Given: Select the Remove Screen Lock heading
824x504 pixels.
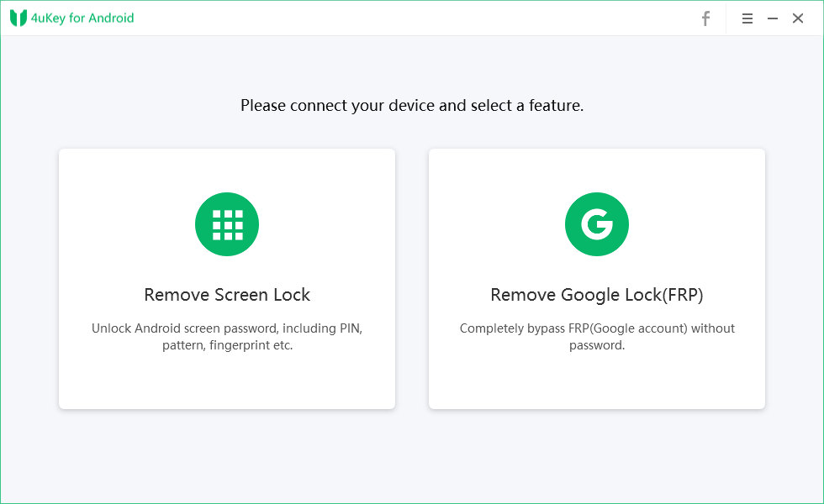Looking at the screenshot, I should point(227,295).
